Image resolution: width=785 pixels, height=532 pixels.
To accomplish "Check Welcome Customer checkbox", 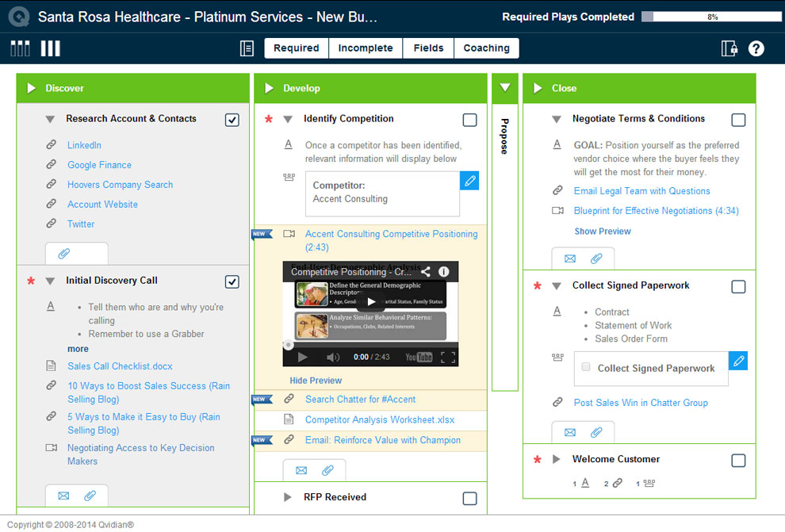I will click(x=738, y=461).
